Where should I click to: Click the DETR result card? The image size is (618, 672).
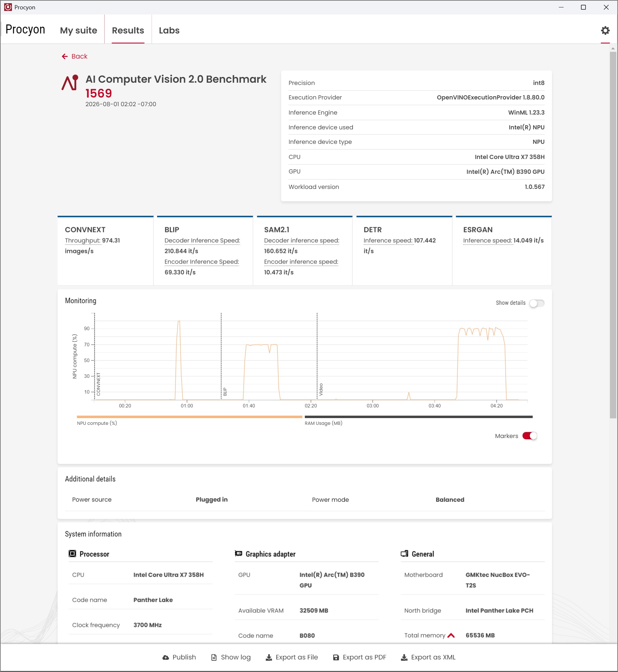[x=404, y=251]
